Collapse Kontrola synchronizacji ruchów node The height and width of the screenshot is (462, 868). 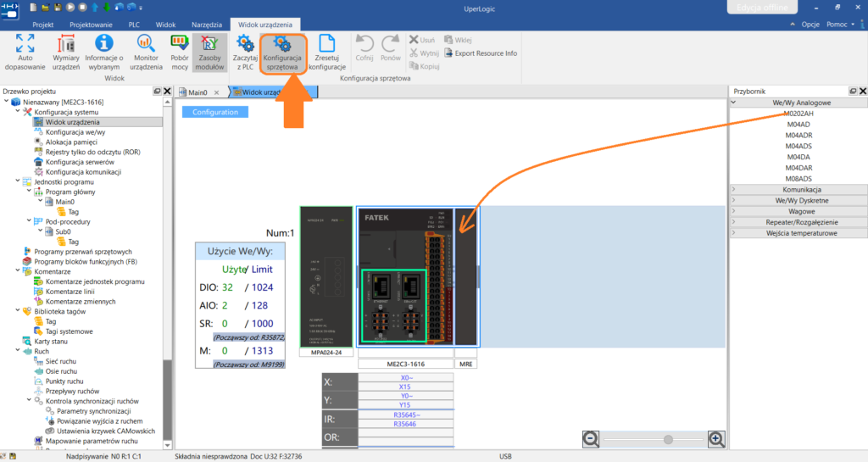(x=29, y=401)
